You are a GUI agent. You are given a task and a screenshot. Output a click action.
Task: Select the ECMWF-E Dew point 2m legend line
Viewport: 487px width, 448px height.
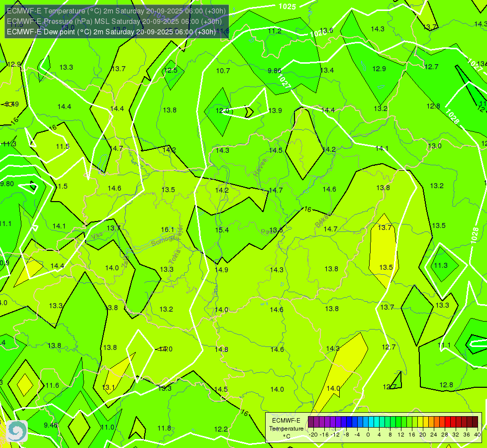click(x=111, y=32)
